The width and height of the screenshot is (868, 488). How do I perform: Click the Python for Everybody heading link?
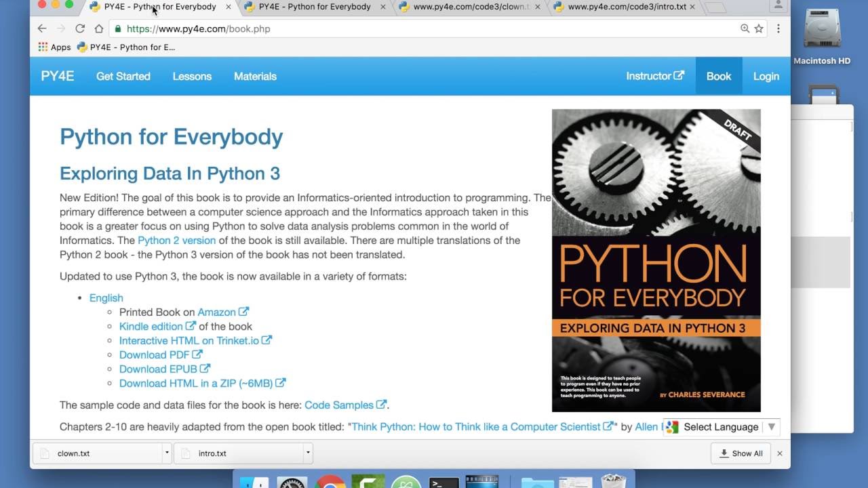click(171, 136)
